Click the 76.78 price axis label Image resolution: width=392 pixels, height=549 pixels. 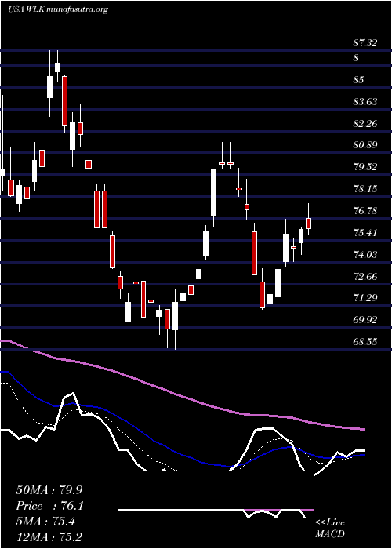365,211
